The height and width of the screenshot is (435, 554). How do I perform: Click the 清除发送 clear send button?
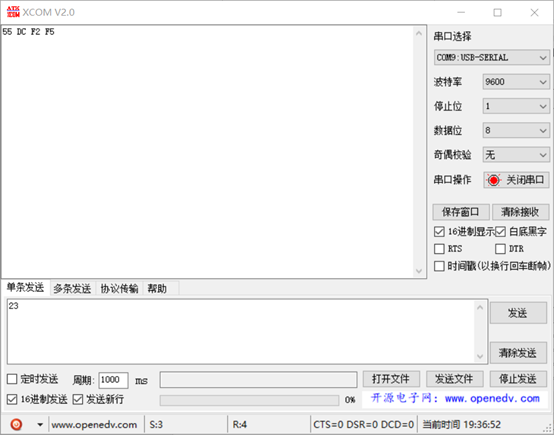[518, 353]
